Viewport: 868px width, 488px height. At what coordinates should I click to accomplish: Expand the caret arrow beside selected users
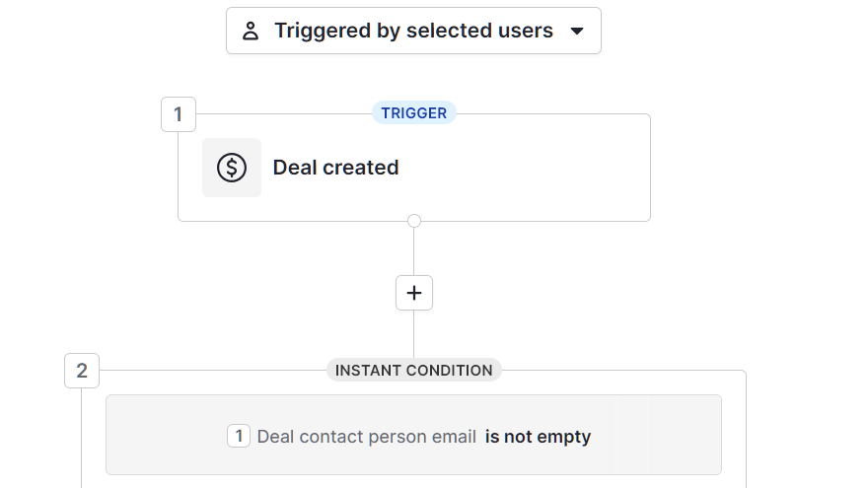577,31
